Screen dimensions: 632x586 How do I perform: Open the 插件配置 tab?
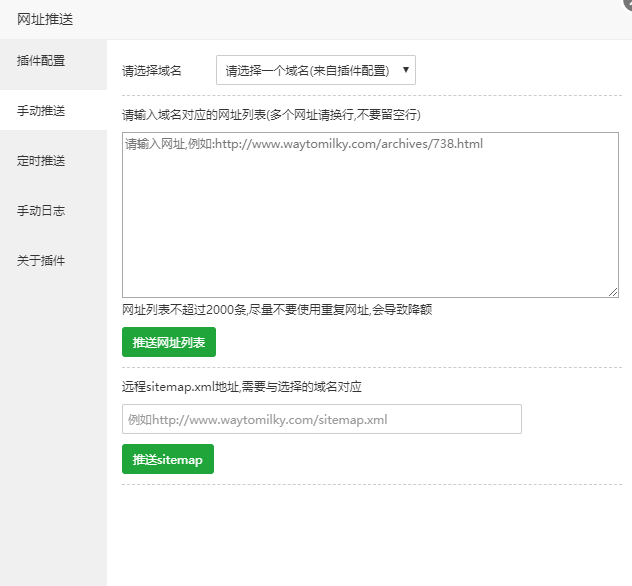pyautogui.click(x=53, y=60)
